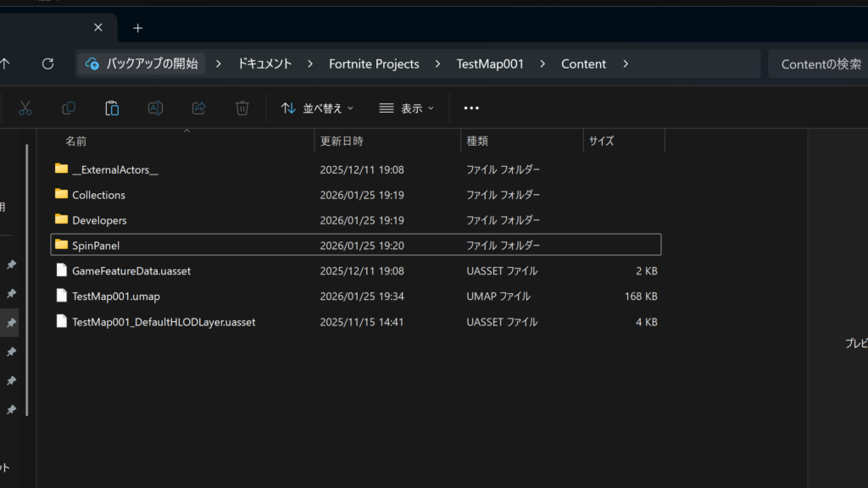The height and width of the screenshot is (488, 868).
Task: Click the Rename icon in toolbar
Action: tap(155, 108)
